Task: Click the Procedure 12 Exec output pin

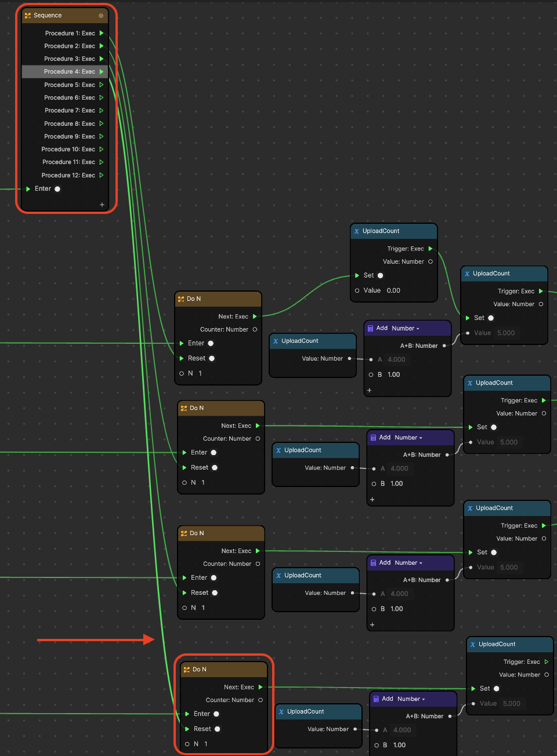Action: 102,175
